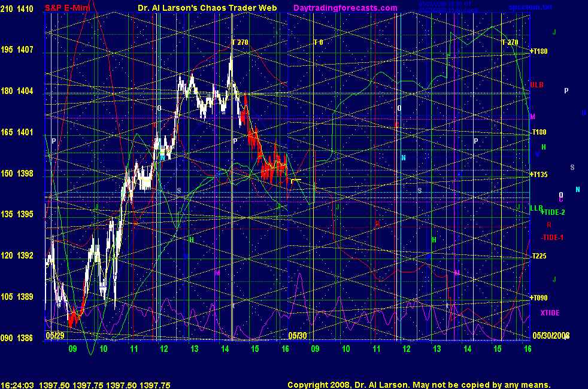This screenshot has width=588, height=389.
Task: Click the "1397.50 1397.75 1397.50 1397.75" quote values
Action: point(105,385)
